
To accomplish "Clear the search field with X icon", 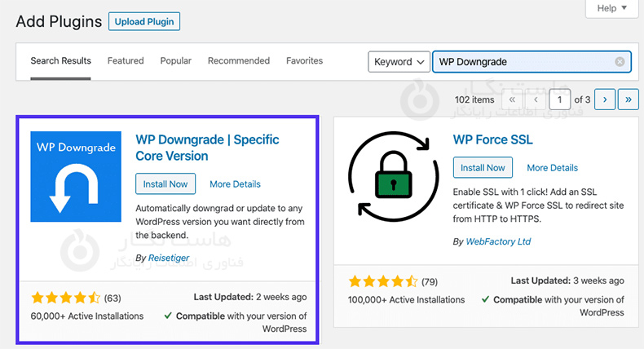I will coord(620,62).
